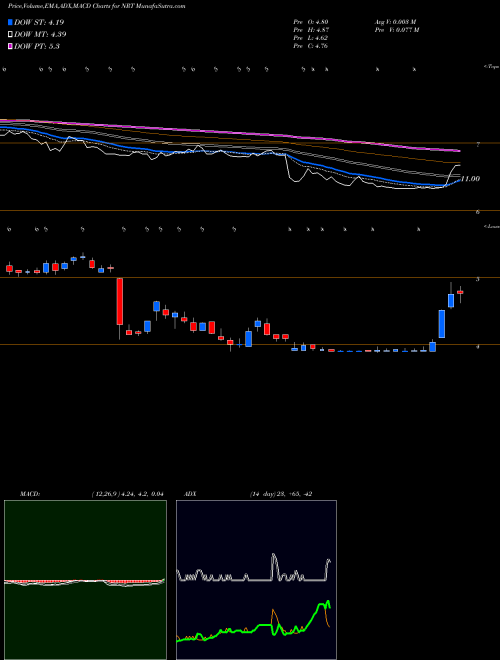Click the ADX (14 day) values text
The image size is (500, 660).
click(281, 494)
